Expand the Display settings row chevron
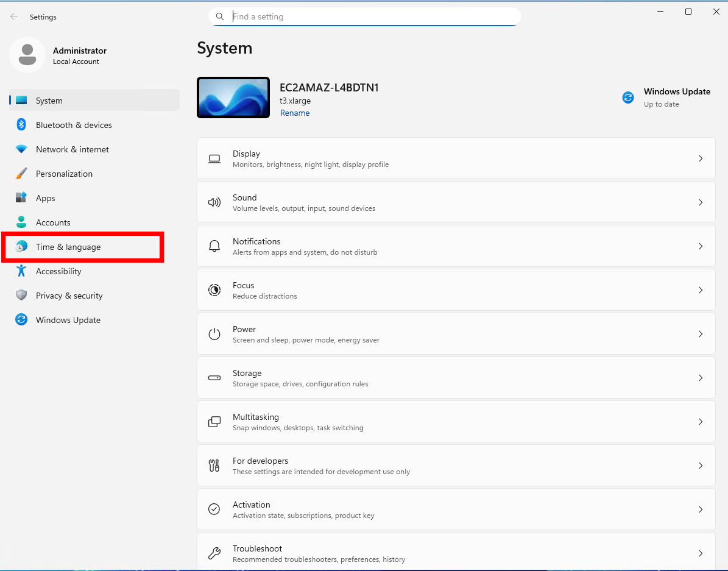 pos(701,158)
